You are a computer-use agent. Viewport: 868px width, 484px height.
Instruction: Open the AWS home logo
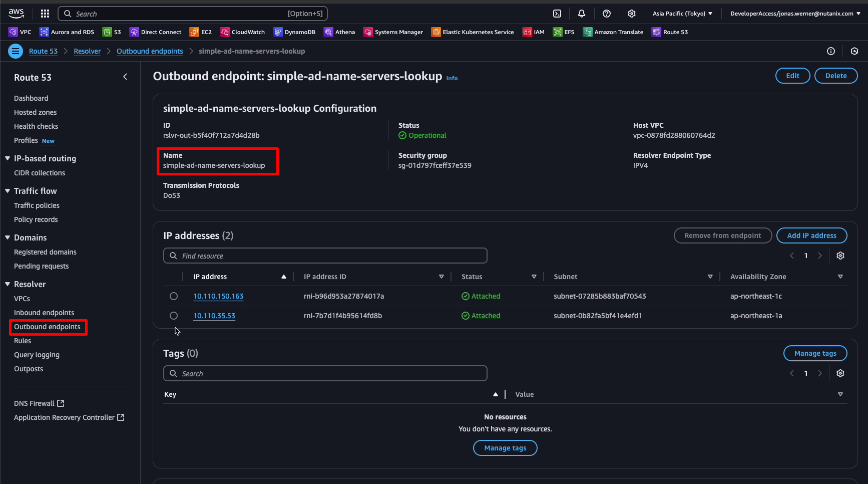click(16, 14)
